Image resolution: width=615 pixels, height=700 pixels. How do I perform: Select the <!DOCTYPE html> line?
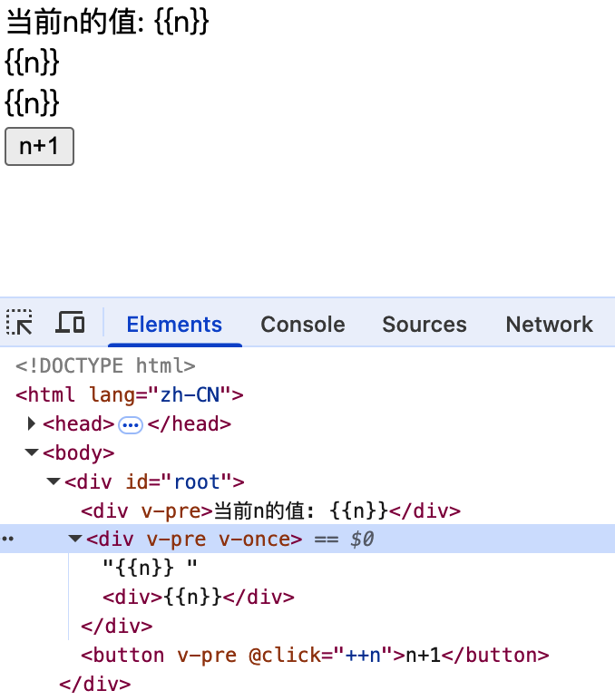tap(105, 366)
